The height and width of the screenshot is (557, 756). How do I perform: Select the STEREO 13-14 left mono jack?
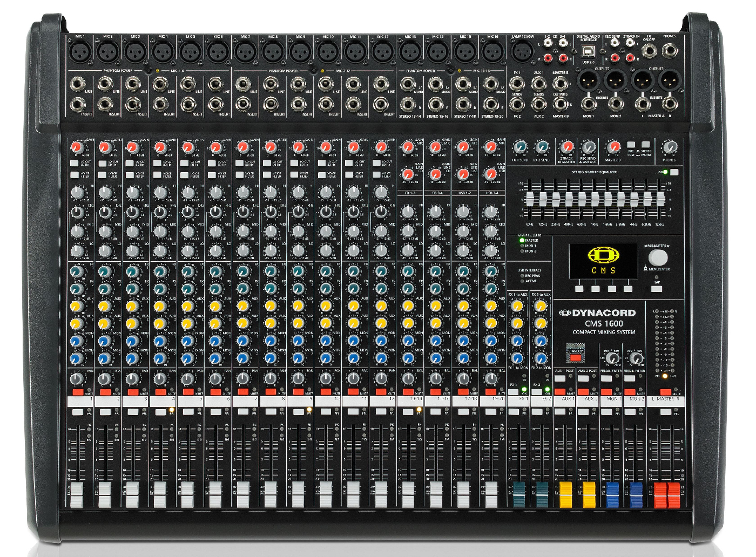click(408, 84)
